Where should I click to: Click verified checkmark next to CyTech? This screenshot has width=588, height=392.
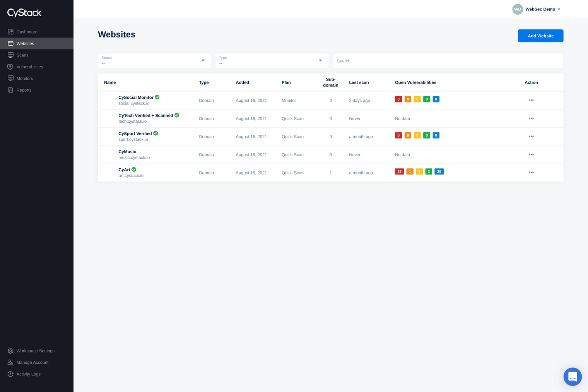pyautogui.click(x=177, y=115)
